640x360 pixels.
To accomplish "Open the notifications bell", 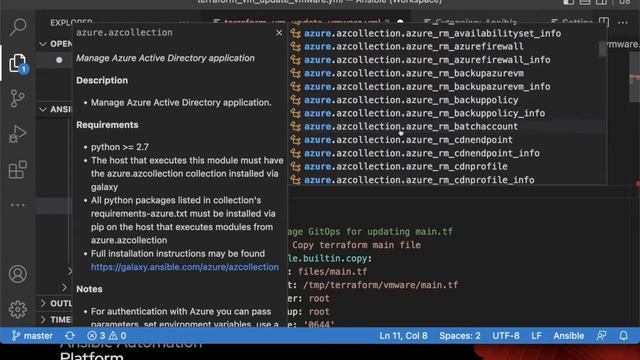I will (x=623, y=336).
